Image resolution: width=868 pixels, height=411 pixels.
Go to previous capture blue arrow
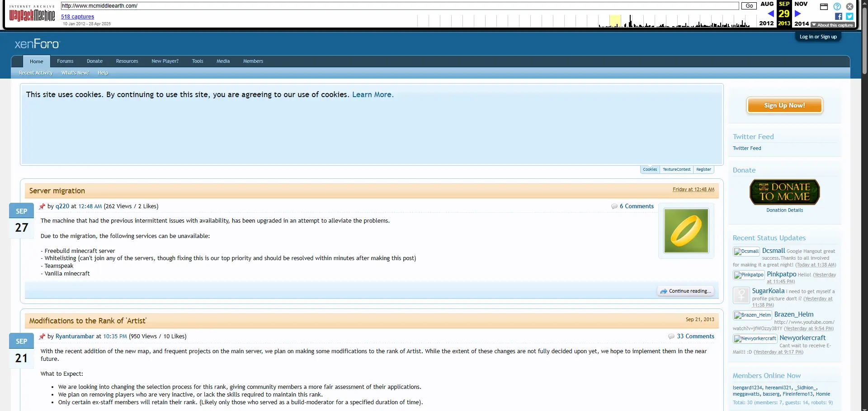point(771,14)
